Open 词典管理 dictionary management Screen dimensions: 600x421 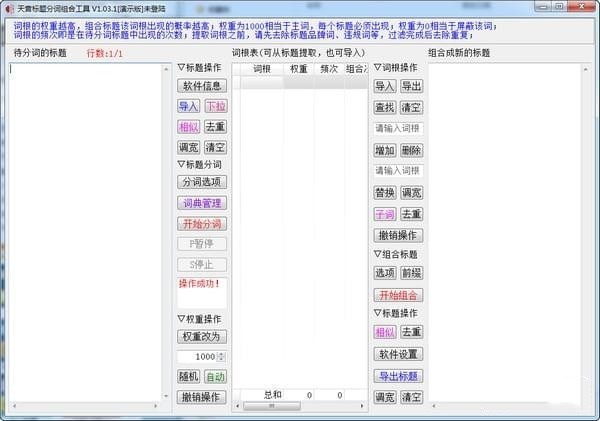(x=202, y=203)
